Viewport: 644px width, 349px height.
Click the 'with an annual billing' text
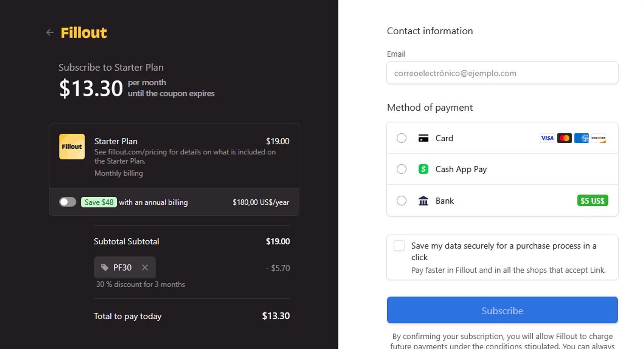(x=153, y=202)
